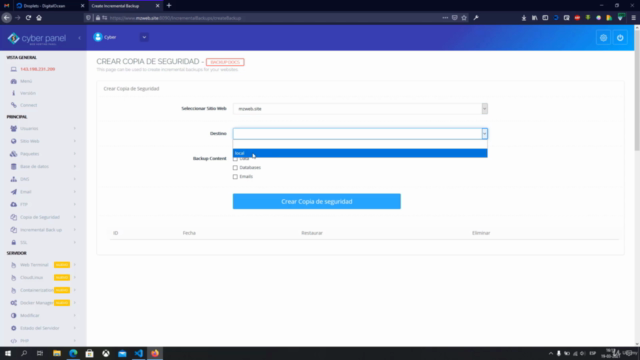Open File Explorer from taskbar
The height and width of the screenshot is (360, 640).
point(57,353)
